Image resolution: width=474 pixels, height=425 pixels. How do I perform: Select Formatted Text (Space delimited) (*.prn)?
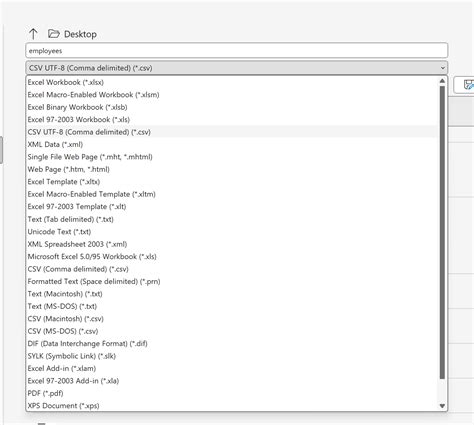click(232, 281)
